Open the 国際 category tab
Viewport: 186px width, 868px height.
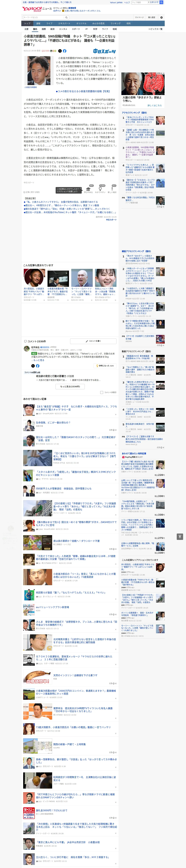pyautogui.click(x=44, y=29)
